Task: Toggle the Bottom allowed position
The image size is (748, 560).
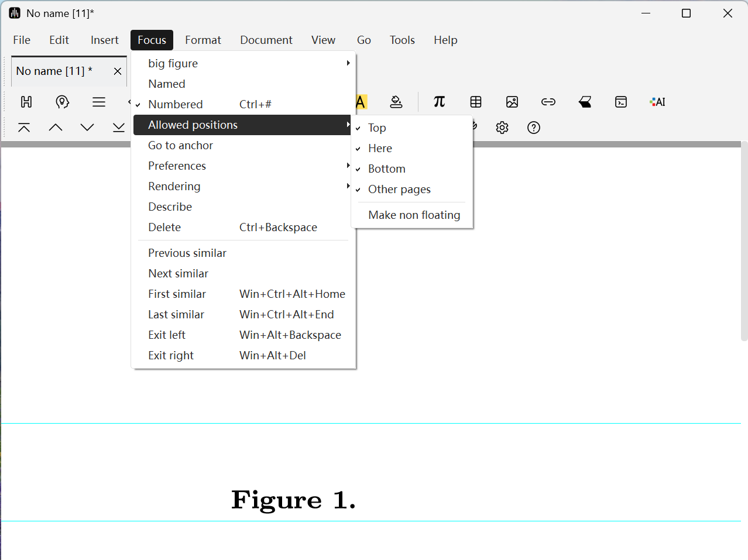Action: click(x=386, y=169)
